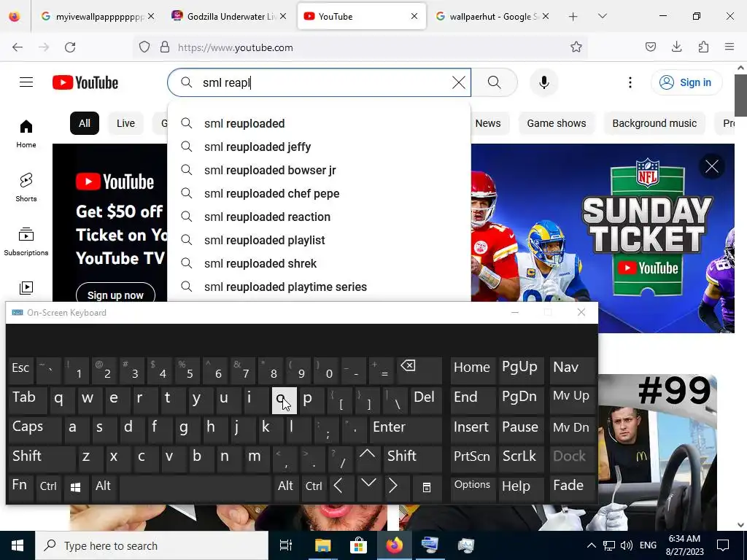Open the Firefox extensions menu
Viewport: 747px width, 560px height.
click(703, 47)
